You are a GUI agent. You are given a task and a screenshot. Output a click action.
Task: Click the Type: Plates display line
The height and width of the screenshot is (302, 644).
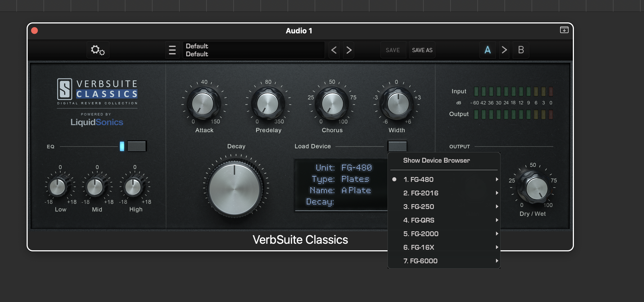pyautogui.click(x=340, y=179)
